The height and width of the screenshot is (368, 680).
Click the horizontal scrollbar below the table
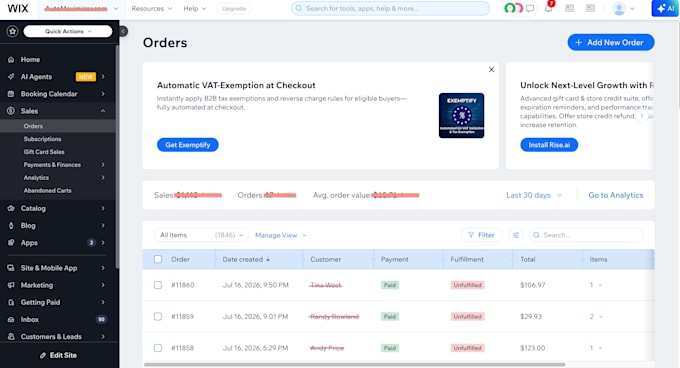[354, 365]
